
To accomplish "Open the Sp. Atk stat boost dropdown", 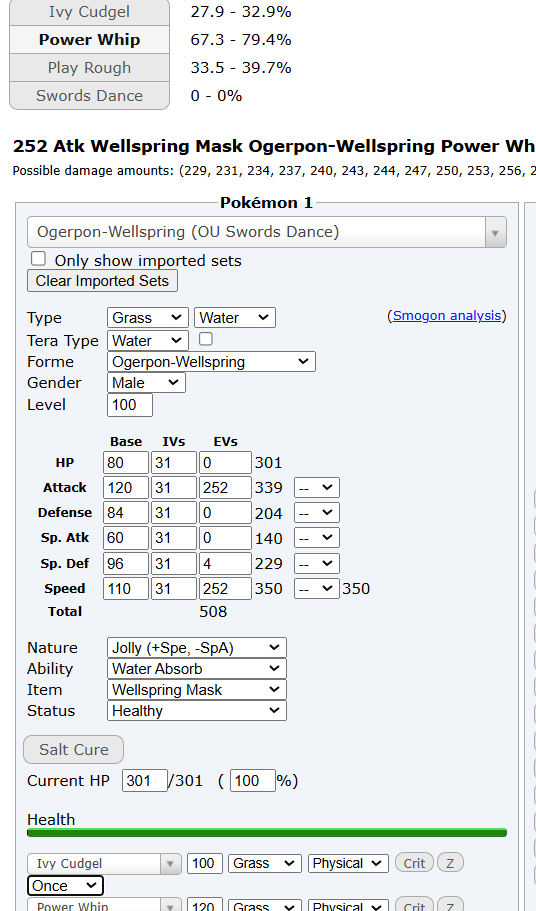I will pyautogui.click(x=316, y=538).
